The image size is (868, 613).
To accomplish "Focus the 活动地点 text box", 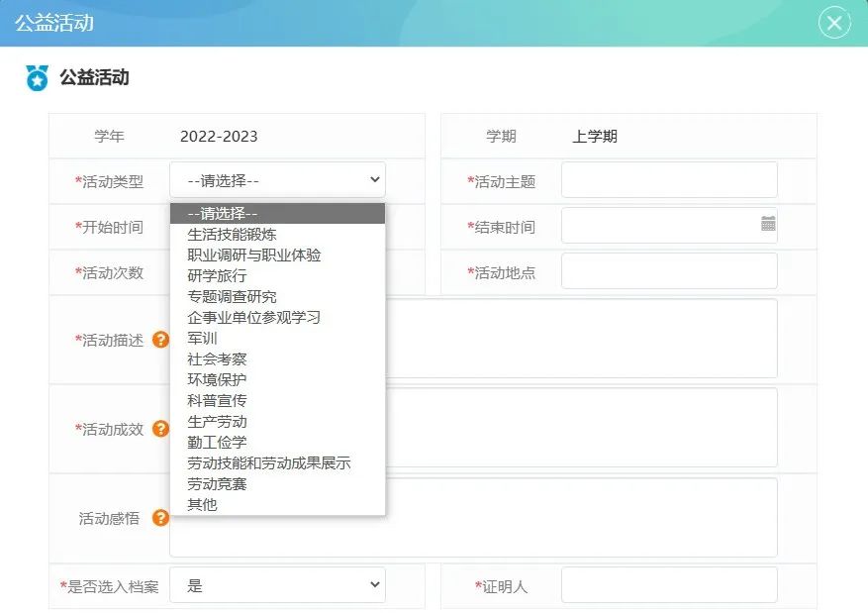I will [669, 271].
